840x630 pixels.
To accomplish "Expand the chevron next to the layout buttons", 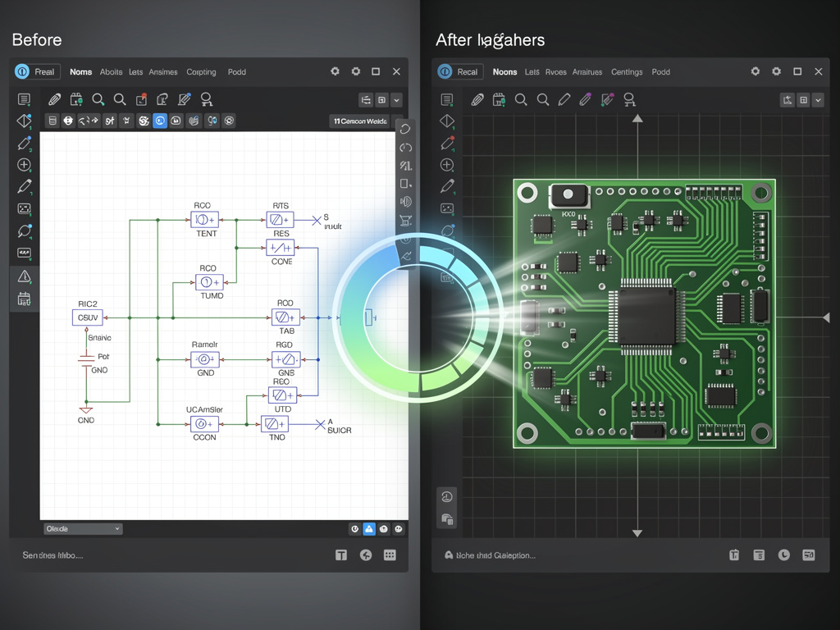I will 396,100.
